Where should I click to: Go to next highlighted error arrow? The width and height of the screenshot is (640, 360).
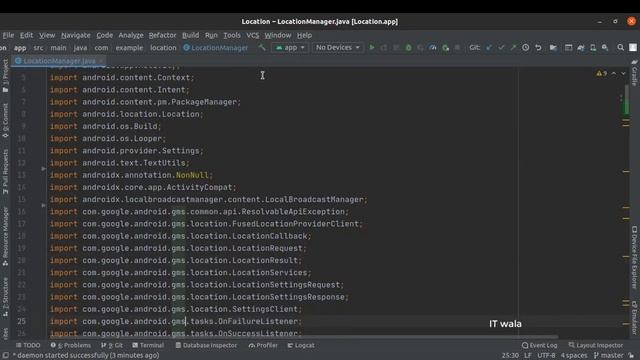coord(623,73)
